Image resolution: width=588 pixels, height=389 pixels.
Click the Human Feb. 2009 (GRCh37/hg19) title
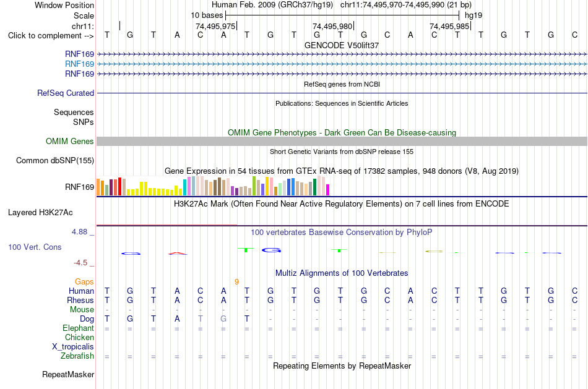272,5
